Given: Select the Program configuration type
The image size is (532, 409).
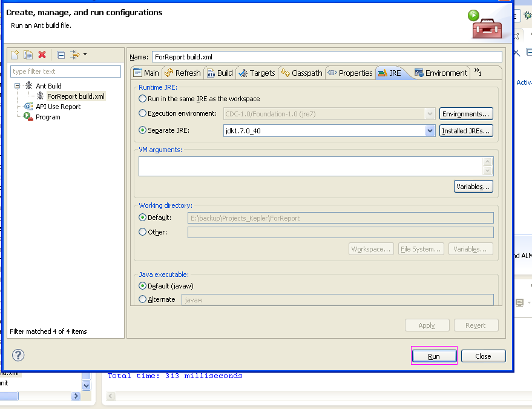Looking at the screenshot, I should tap(47, 116).
